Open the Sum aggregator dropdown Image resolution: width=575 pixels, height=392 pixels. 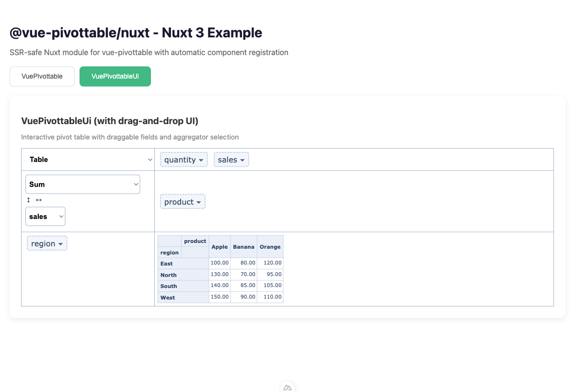tap(82, 184)
